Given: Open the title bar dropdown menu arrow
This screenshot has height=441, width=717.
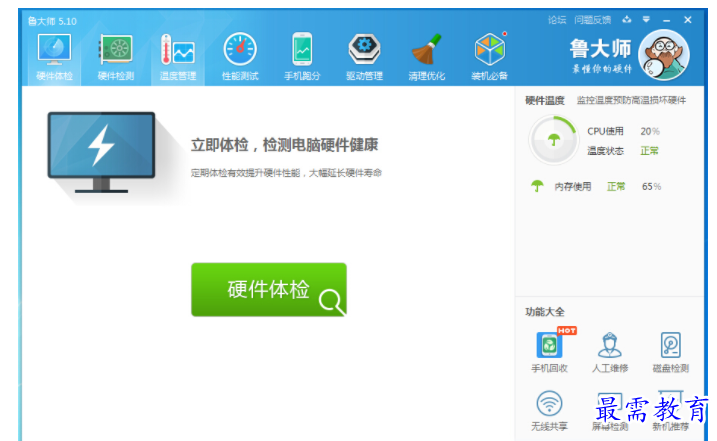Looking at the screenshot, I should (x=646, y=19).
